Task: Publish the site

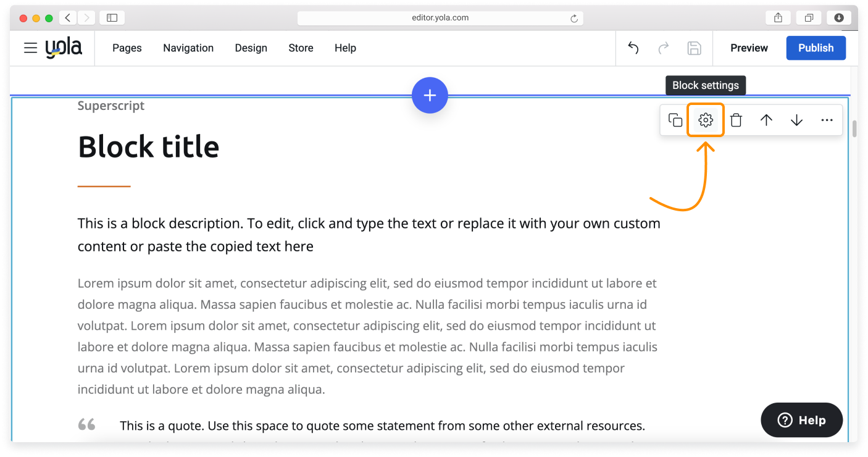Action: [x=816, y=48]
